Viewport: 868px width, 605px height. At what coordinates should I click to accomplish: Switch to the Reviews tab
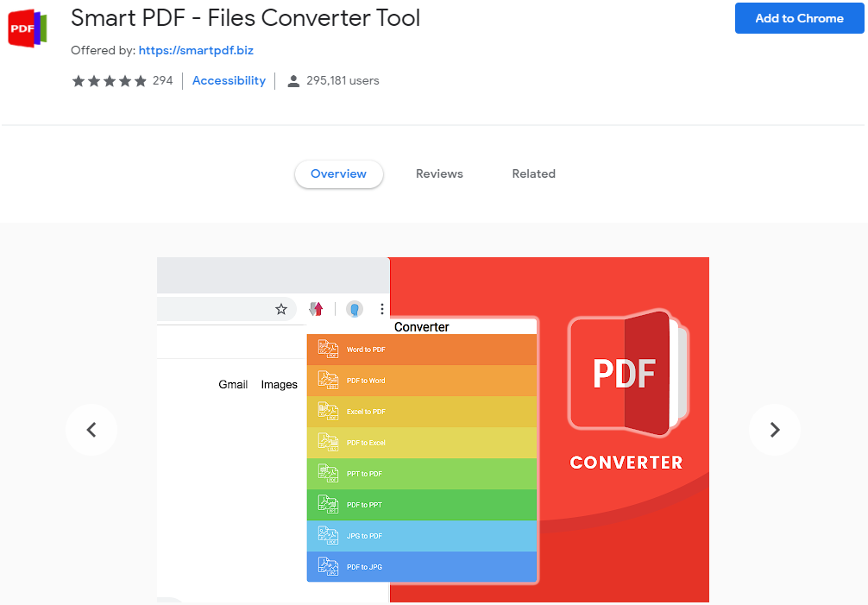pyautogui.click(x=439, y=173)
